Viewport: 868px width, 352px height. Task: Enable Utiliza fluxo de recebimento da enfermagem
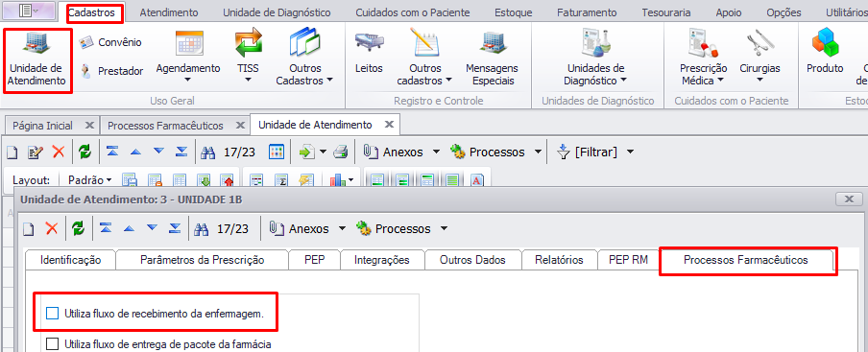[x=52, y=314]
